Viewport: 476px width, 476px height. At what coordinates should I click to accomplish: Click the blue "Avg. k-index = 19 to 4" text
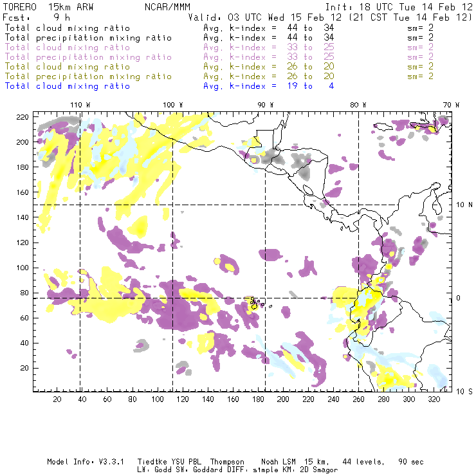tap(269, 86)
